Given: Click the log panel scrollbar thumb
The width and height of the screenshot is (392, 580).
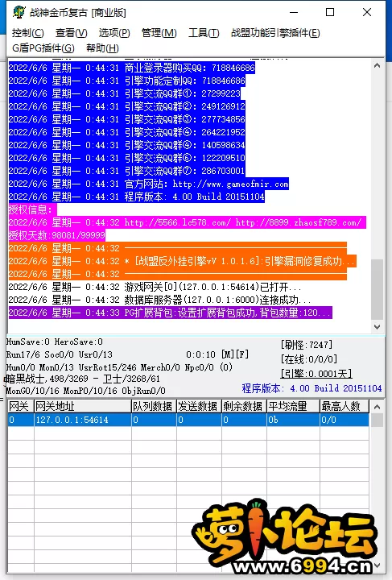Looking at the screenshot, I should 377,290.
